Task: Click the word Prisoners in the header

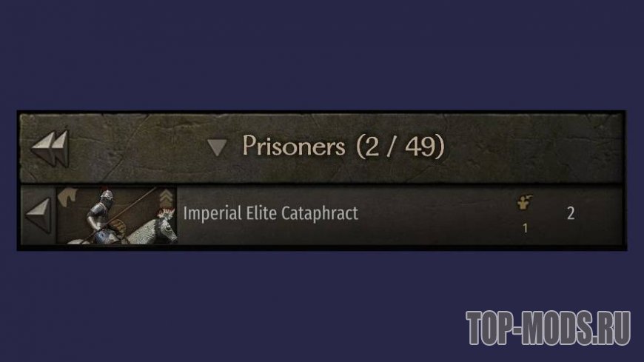Action: tap(294, 146)
